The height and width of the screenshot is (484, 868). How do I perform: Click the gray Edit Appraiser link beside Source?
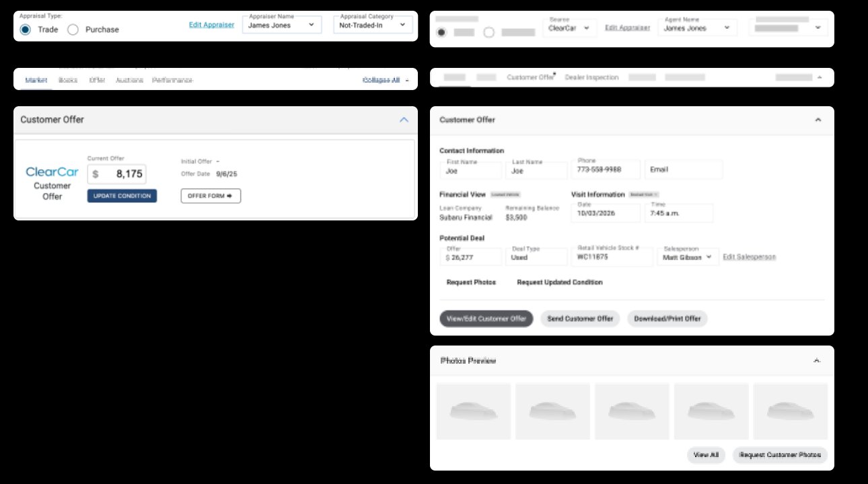627,28
